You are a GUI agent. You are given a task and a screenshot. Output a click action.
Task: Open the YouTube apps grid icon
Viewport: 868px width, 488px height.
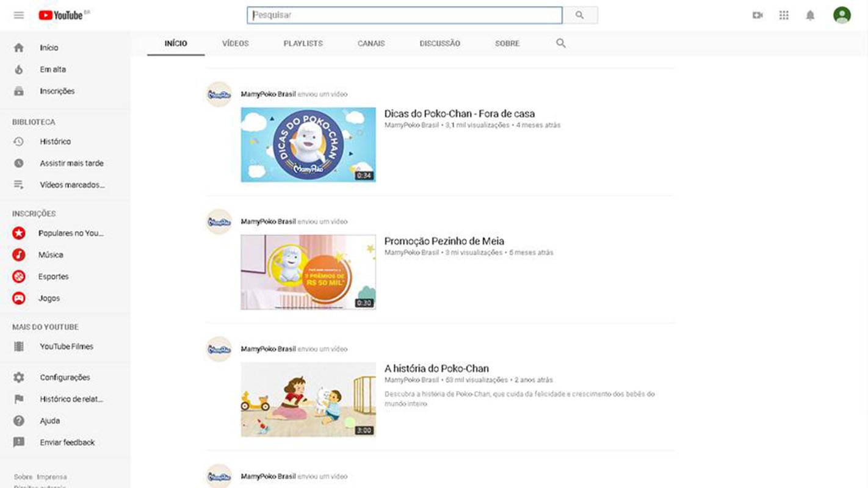coord(784,15)
